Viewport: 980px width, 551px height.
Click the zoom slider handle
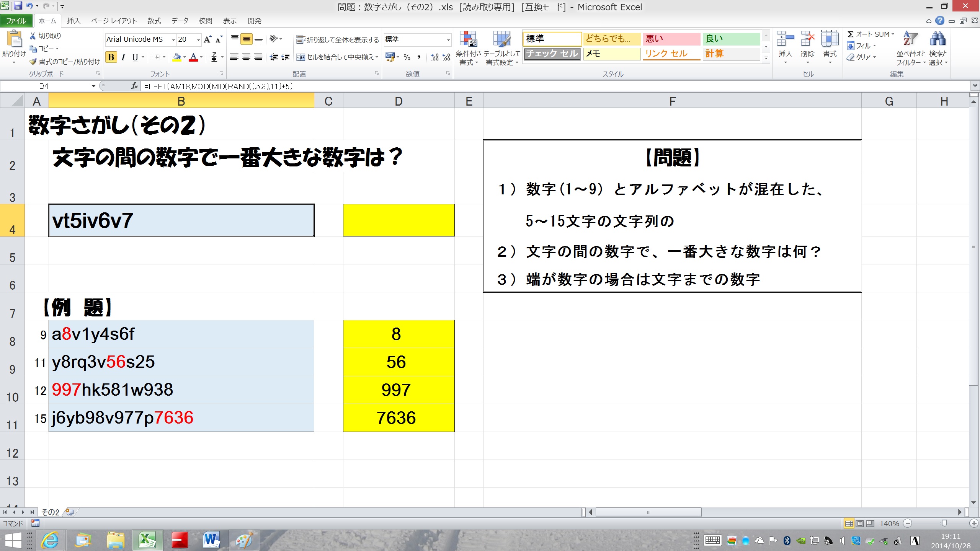(x=944, y=523)
